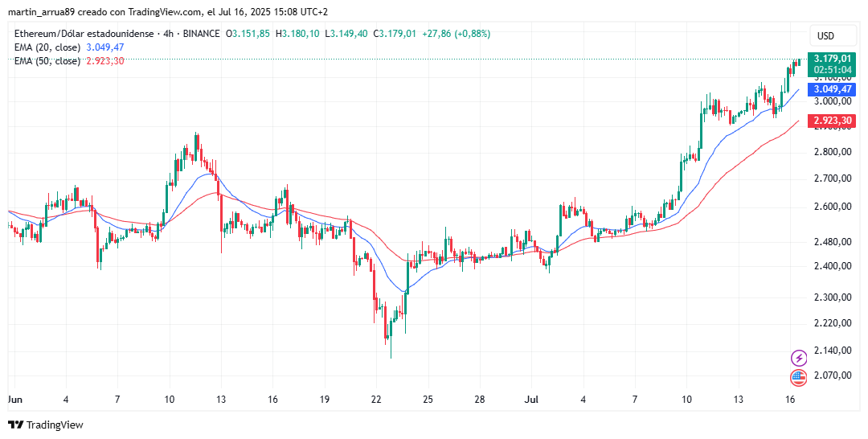Viewport: 868px width, 439px height.
Task: Click the 2.700,00 price axis label
Action: [833, 178]
